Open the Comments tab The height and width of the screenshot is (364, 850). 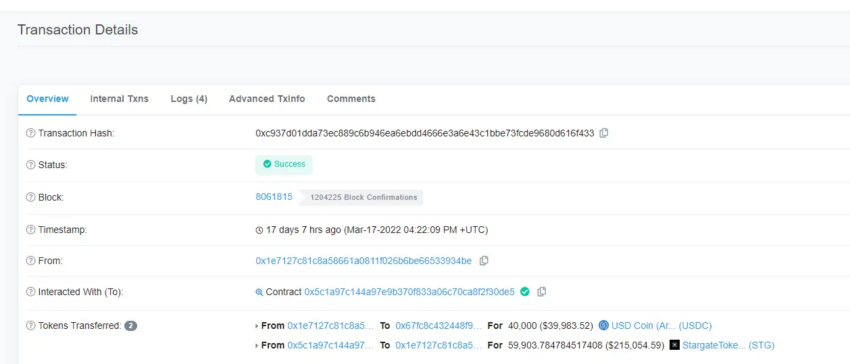[351, 99]
